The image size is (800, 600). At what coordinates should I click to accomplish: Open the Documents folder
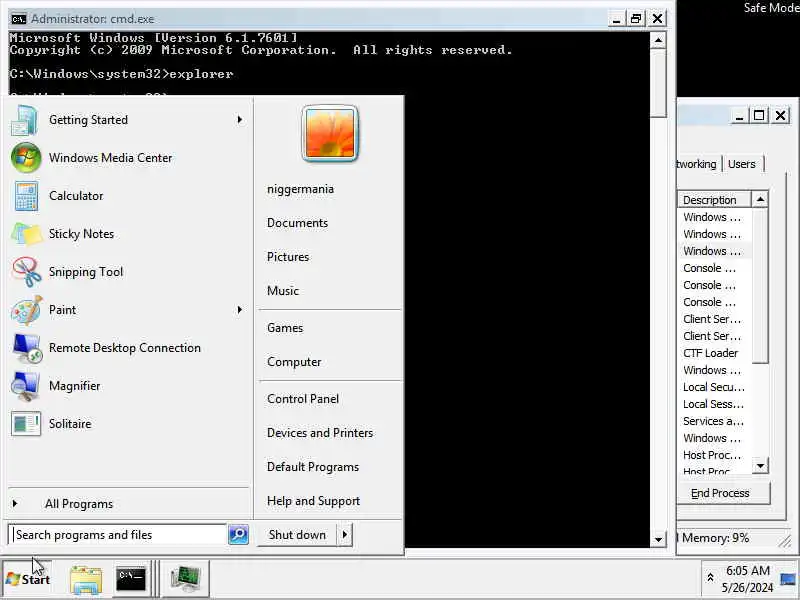pyautogui.click(x=297, y=223)
